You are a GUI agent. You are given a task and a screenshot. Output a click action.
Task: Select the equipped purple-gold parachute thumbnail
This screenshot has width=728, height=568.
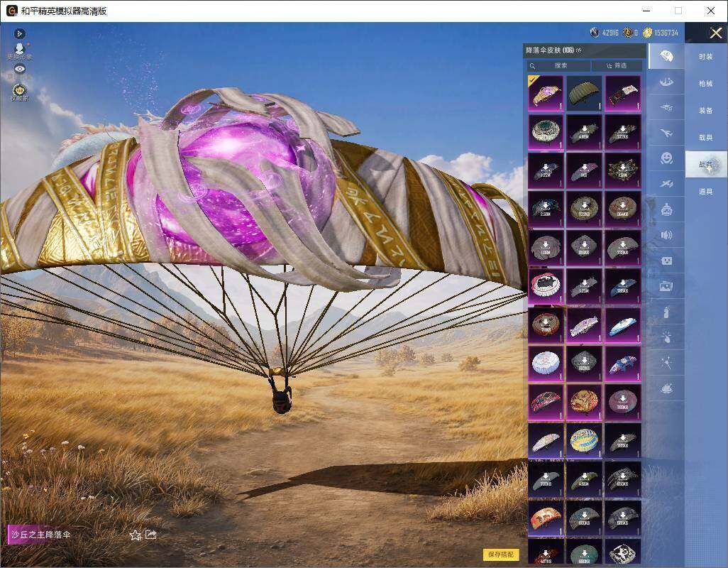click(x=546, y=93)
